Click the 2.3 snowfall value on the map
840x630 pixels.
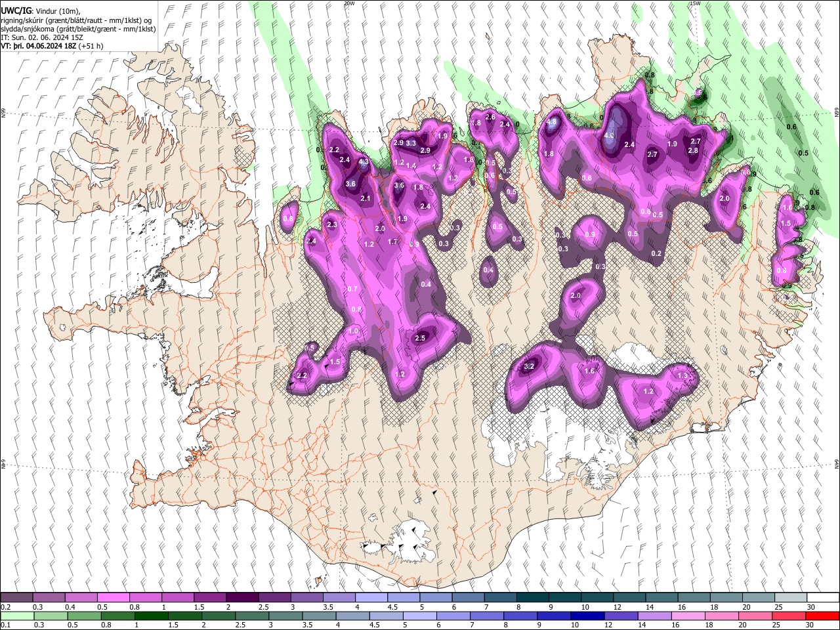point(331,224)
